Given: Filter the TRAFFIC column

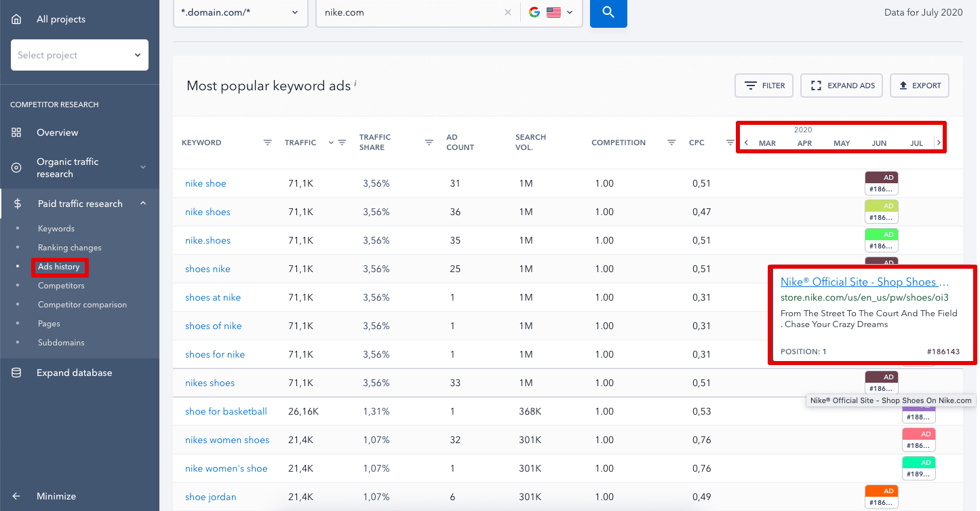Looking at the screenshot, I should (342, 143).
